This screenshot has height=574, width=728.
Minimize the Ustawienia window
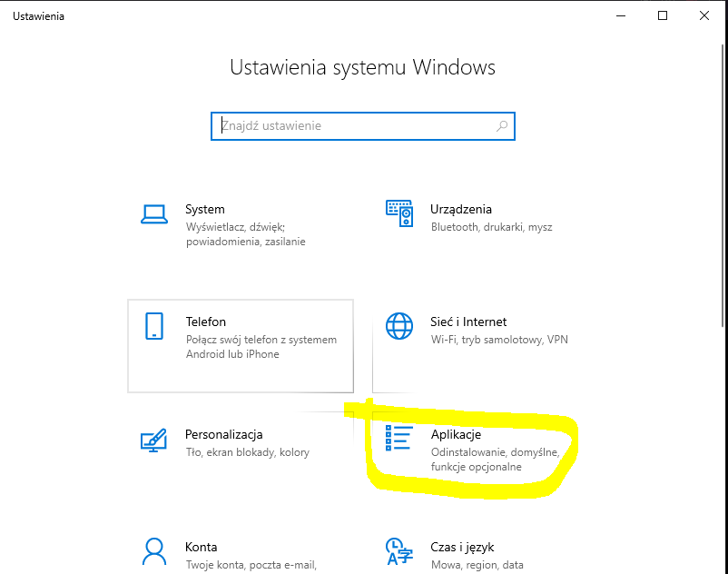[x=621, y=15]
